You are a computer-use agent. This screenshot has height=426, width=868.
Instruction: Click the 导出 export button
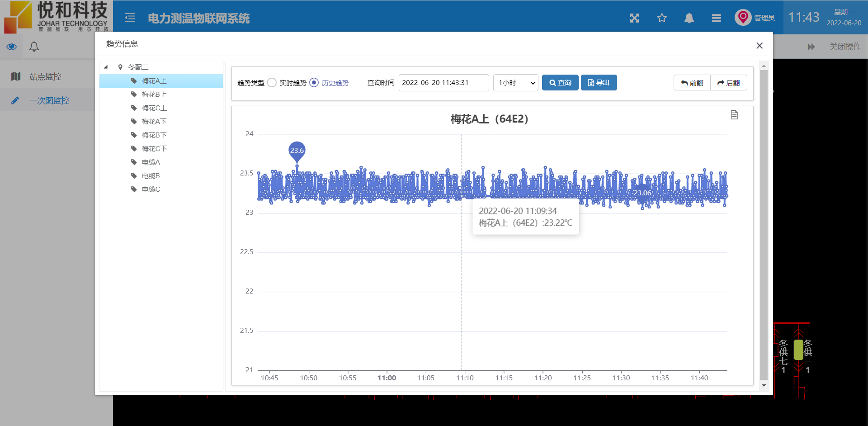point(599,82)
